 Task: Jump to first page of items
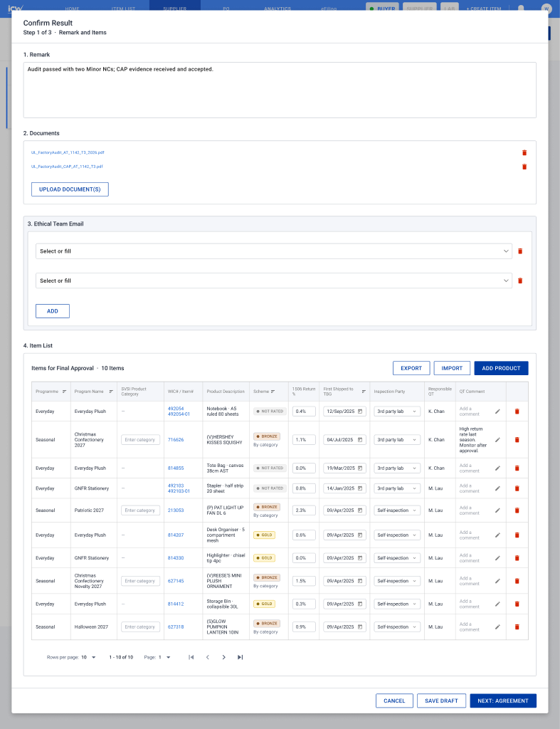click(x=191, y=657)
